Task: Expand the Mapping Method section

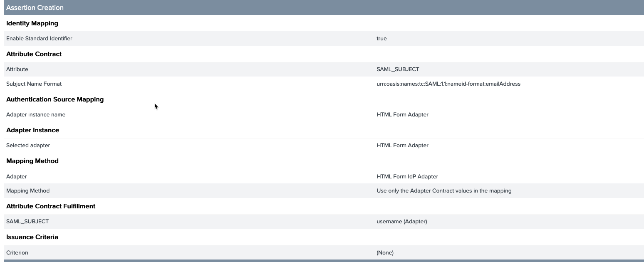Action: tap(32, 161)
